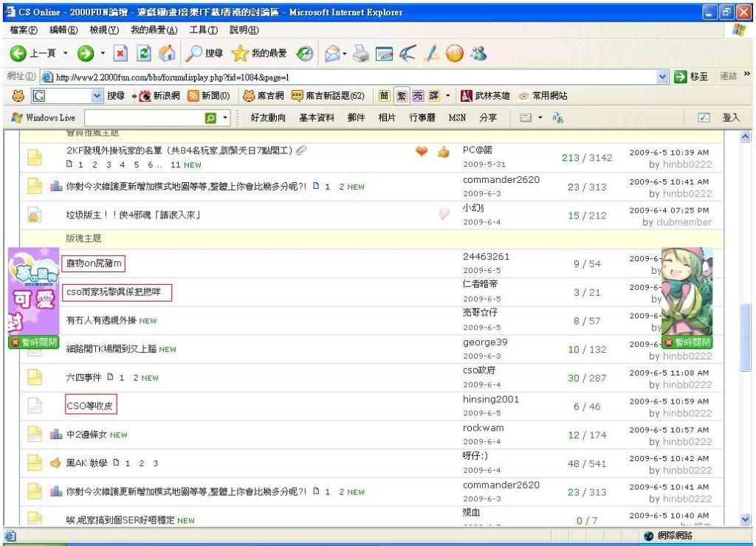Click the page scrollbar down arrow

point(744,519)
